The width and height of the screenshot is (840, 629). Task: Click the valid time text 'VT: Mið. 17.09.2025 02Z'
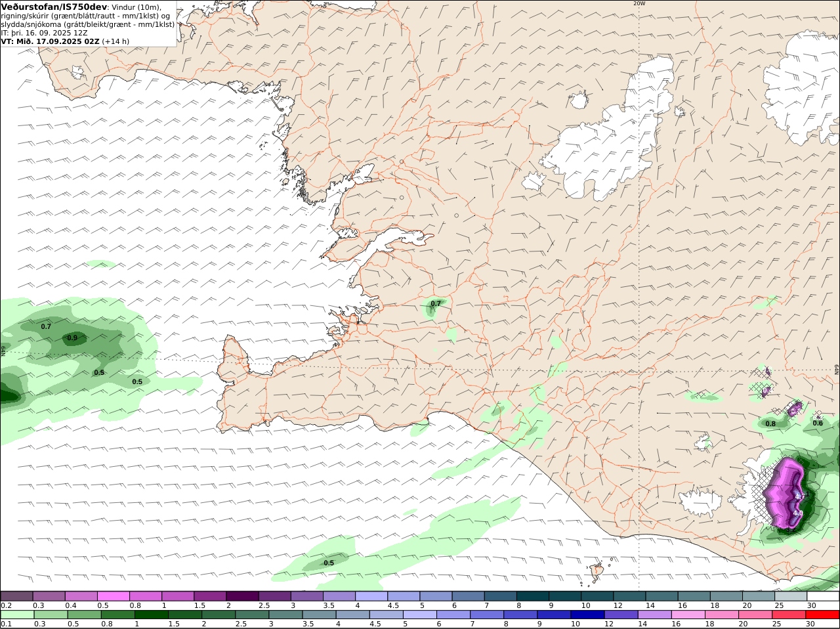(x=50, y=41)
